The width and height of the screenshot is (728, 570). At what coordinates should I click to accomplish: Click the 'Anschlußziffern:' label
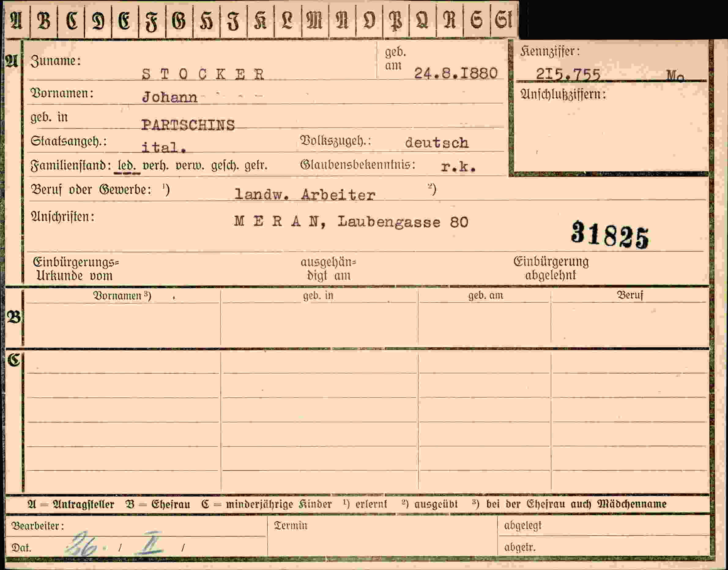click(563, 94)
